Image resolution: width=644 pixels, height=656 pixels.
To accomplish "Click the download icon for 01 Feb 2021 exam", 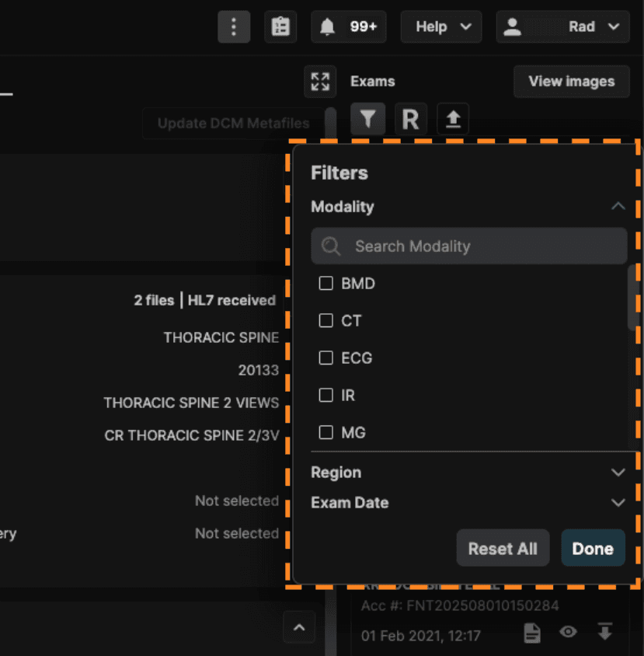I will coord(604,631).
